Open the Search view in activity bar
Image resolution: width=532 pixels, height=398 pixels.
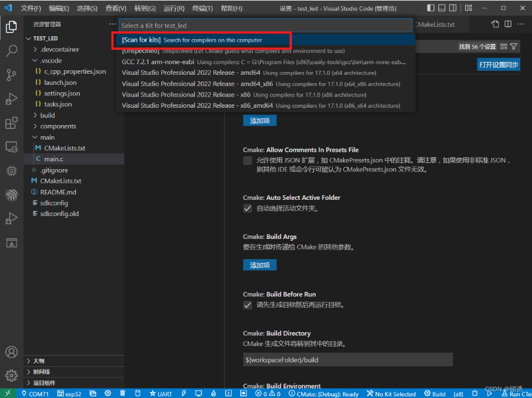click(12, 51)
